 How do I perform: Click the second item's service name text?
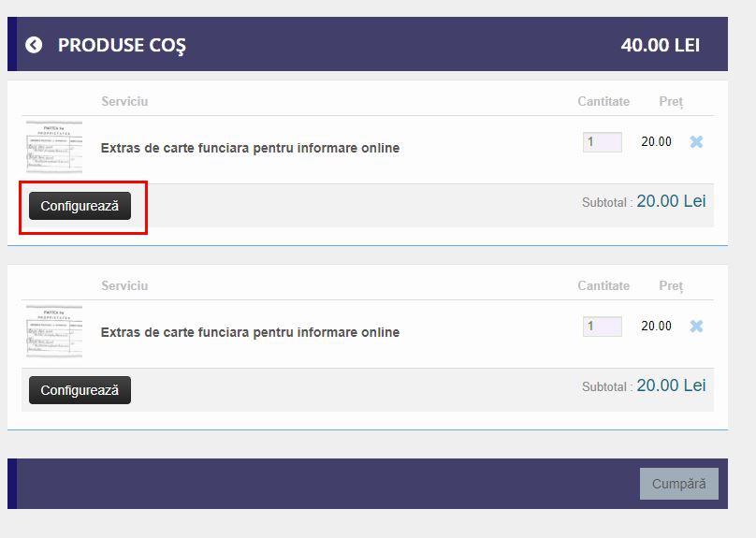[250, 332]
